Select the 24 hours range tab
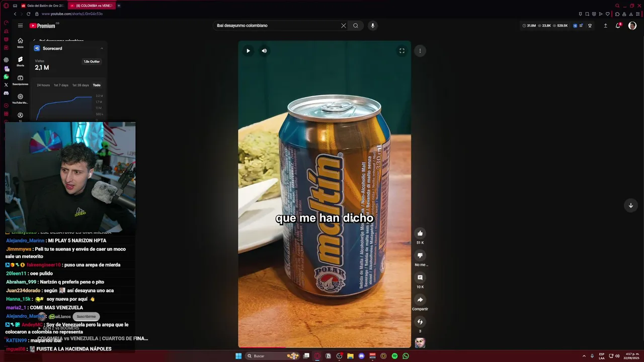644x362 pixels. [43, 85]
